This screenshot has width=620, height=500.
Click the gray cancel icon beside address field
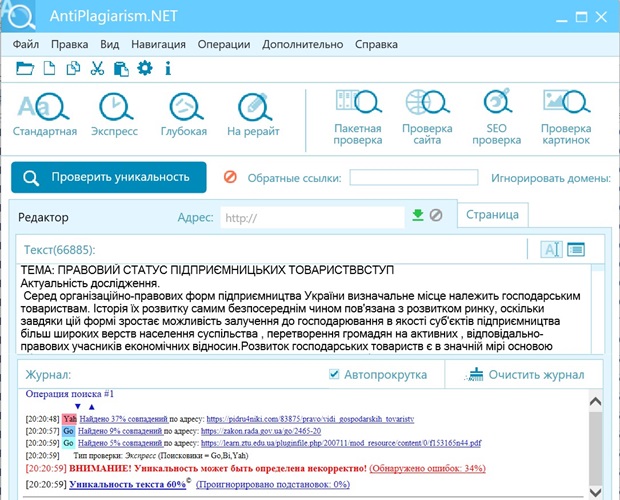point(436,215)
